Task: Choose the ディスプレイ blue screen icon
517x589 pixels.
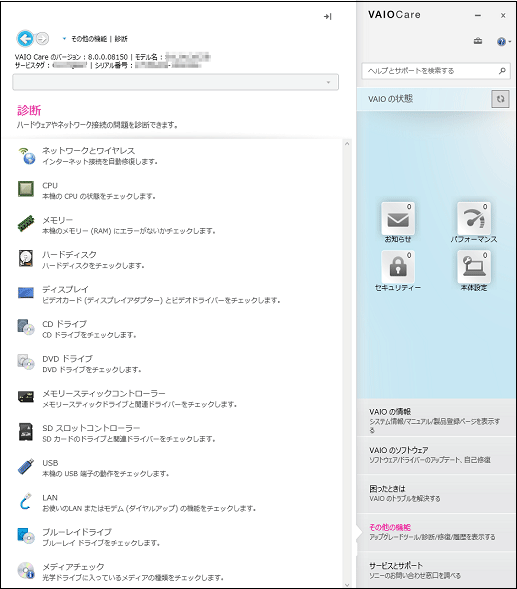Action: pos(26,293)
